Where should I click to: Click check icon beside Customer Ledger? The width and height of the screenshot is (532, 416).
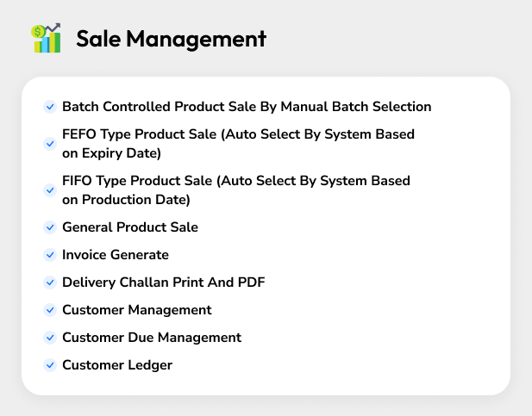50,365
